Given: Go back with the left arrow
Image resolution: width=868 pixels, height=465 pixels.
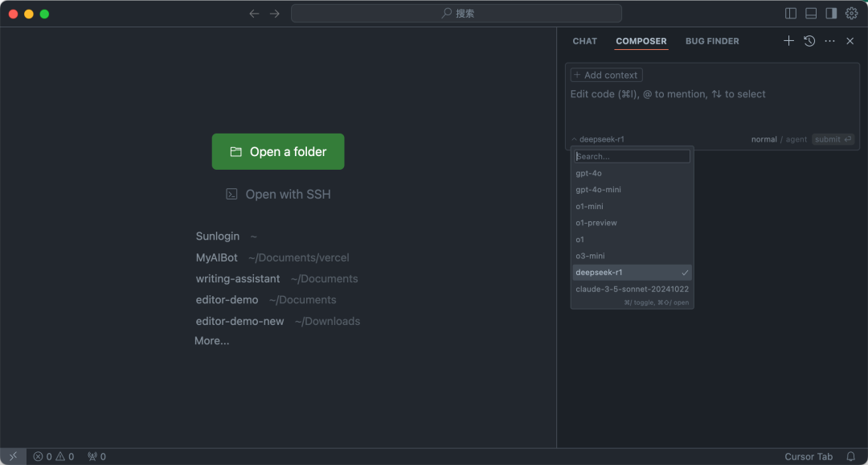Looking at the screenshot, I should (x=254, y=14).
